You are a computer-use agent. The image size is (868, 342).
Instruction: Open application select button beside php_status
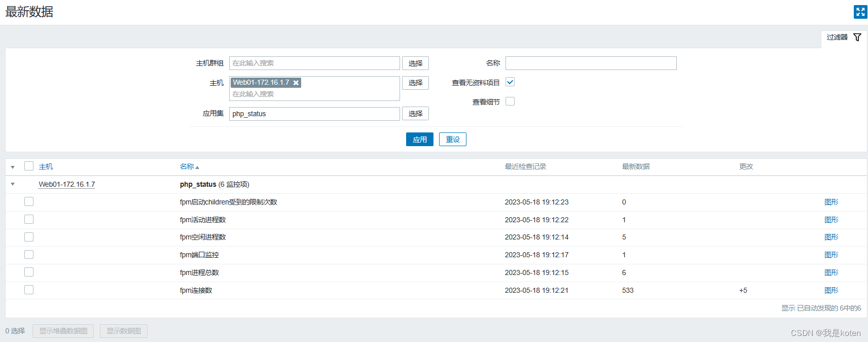click(x=415, y=114)
